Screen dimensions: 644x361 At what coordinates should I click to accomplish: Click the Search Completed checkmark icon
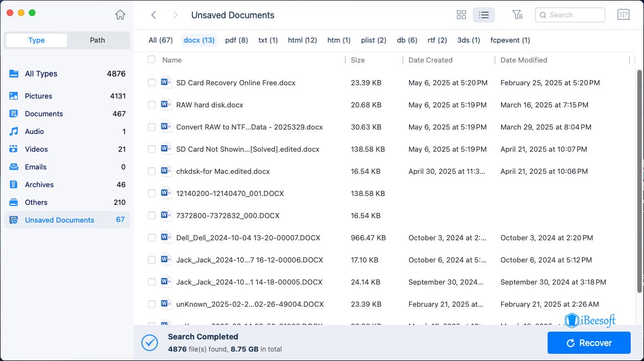tap(150, 343)
